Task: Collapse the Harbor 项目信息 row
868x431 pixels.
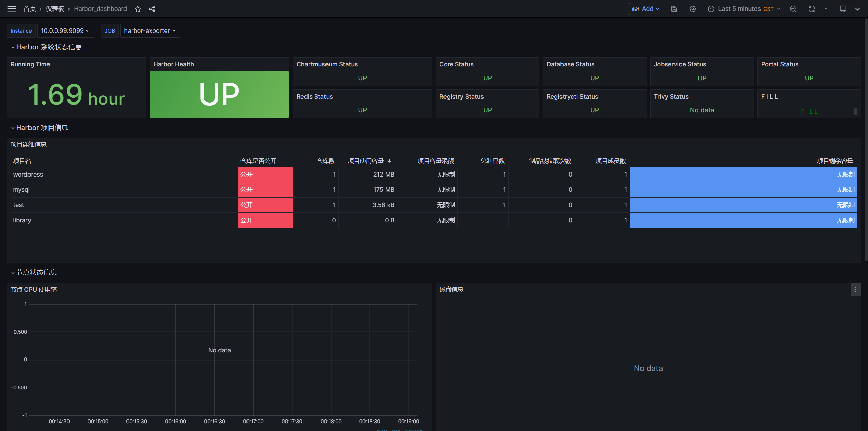Action: click(42, 128)
